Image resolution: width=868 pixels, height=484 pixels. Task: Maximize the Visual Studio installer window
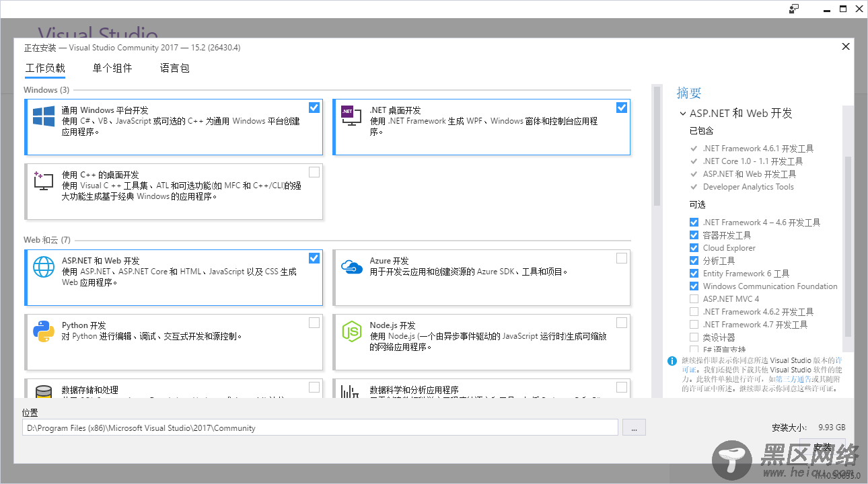[842, 9]
